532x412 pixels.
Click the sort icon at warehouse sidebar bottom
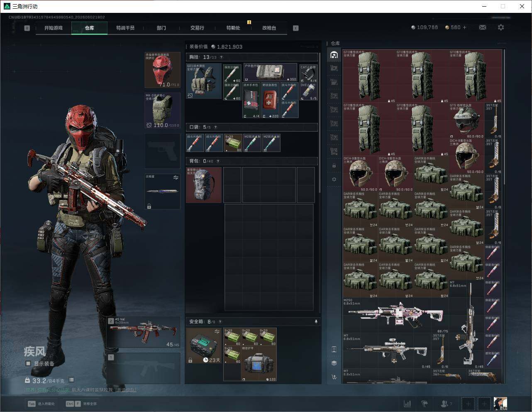tap(334, 377)
